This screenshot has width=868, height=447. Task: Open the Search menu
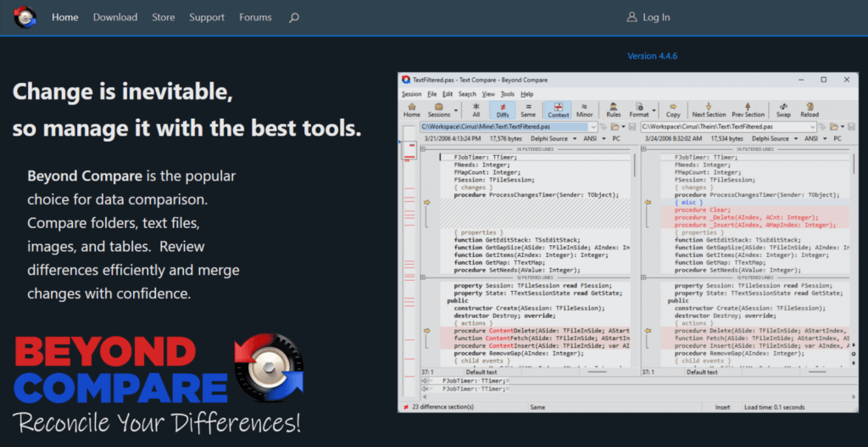point(467,94)
